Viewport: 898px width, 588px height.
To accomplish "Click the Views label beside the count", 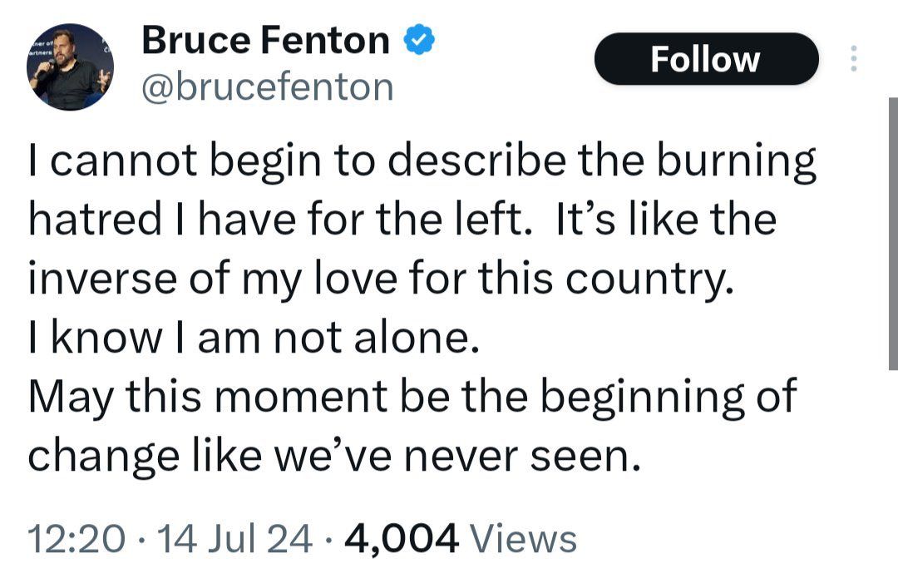I will click(x=523, y=538).
